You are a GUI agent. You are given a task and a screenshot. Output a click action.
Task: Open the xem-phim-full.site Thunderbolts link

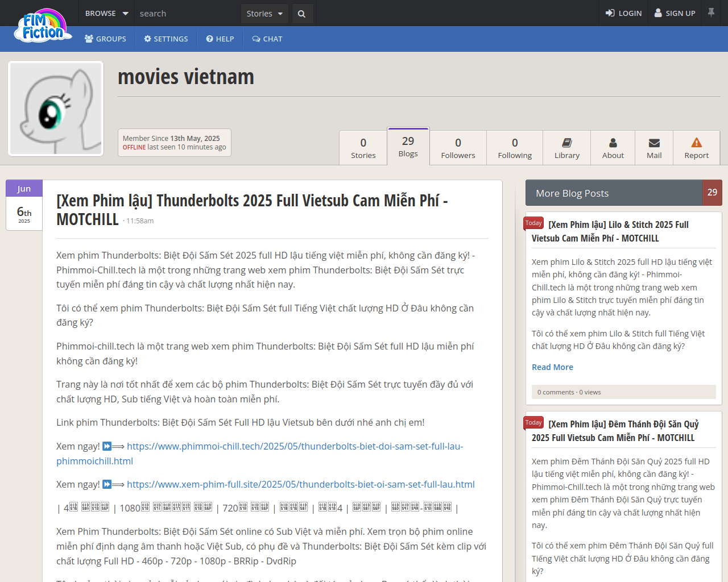tap(301, 484)
